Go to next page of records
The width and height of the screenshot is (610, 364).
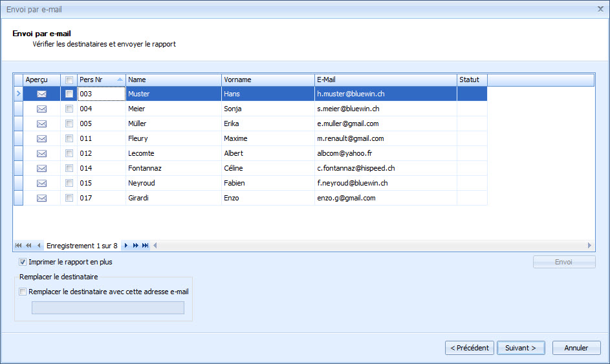[x=136, y=246]
